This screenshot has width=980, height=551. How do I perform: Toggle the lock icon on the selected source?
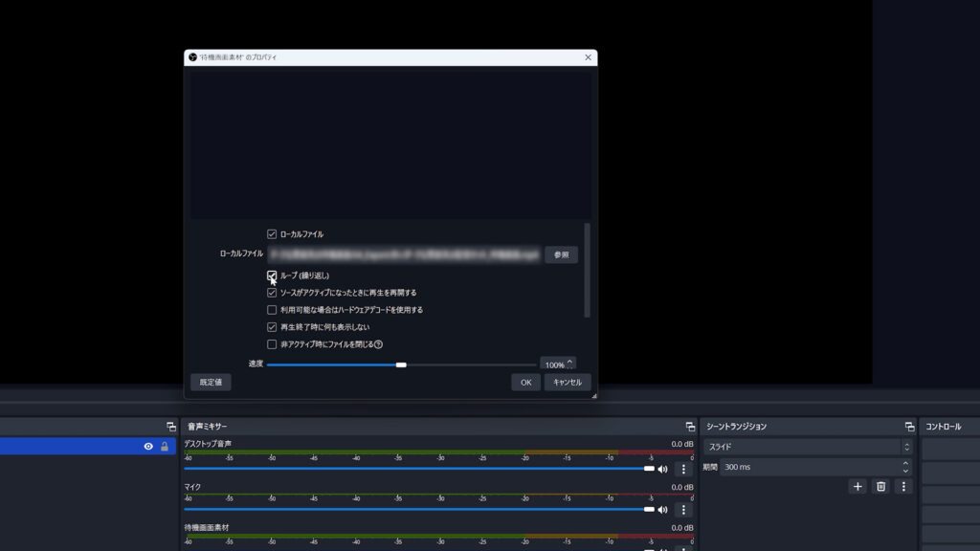[165, 447]
